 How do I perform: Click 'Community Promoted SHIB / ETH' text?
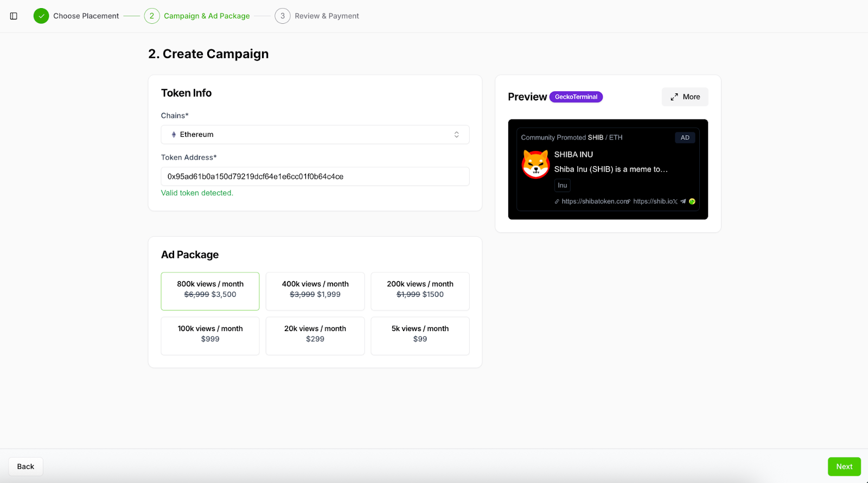[572, 138]
